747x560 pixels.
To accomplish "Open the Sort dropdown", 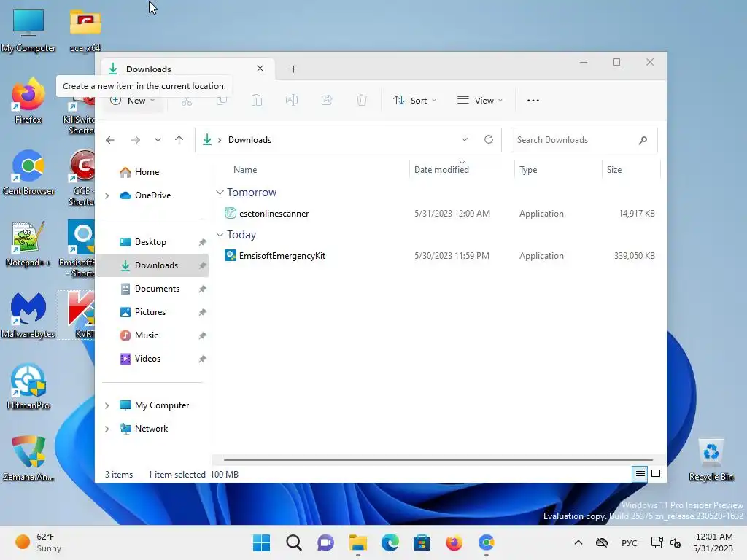I will [x=414, y=101].
